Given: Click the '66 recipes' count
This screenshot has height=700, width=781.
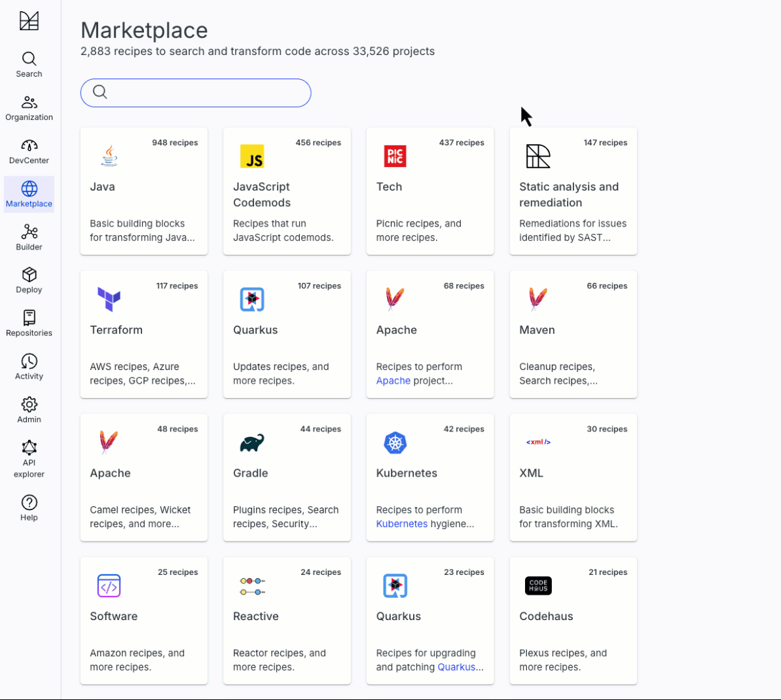Looking at the screenshot, I should (x=607, y=286).
